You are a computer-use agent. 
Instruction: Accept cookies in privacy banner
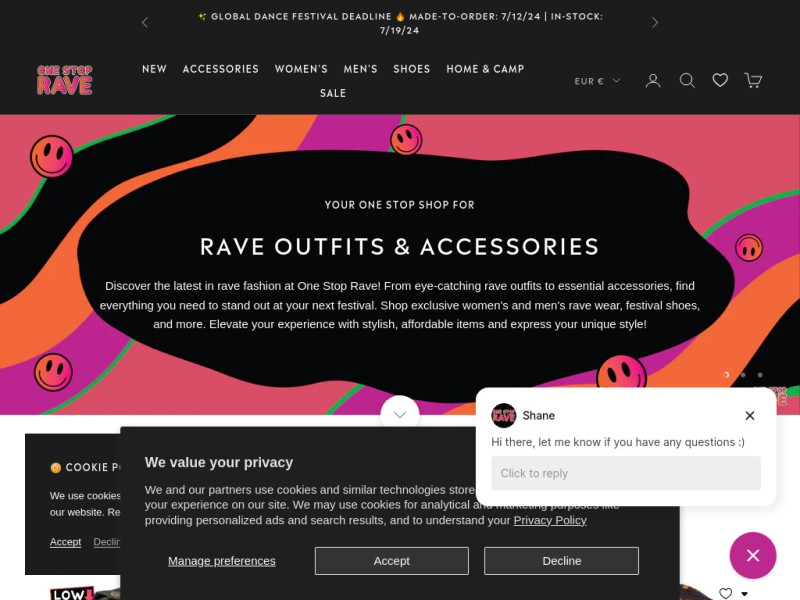391,561
